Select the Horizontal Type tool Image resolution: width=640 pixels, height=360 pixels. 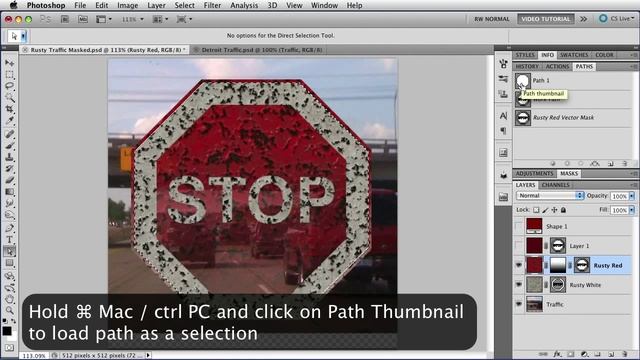pos(9,240)
